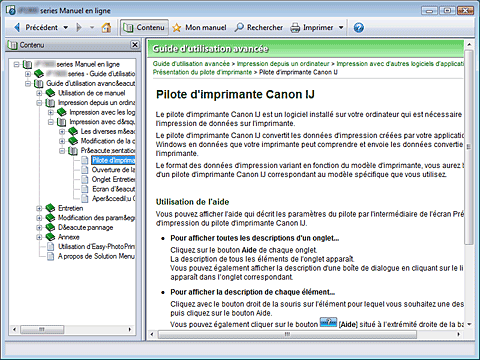Go to the home page icon

click(106, 27)
